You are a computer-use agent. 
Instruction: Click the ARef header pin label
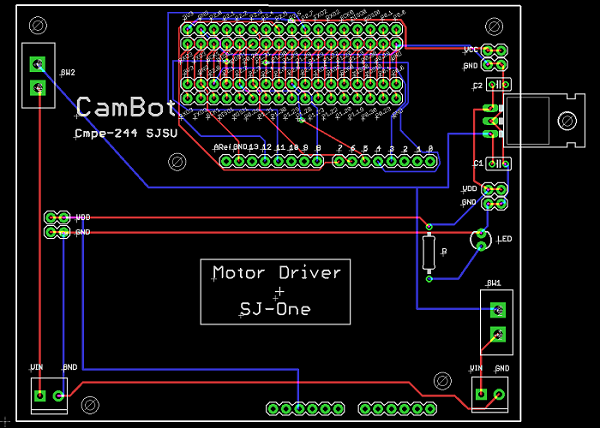pos(223,147)
